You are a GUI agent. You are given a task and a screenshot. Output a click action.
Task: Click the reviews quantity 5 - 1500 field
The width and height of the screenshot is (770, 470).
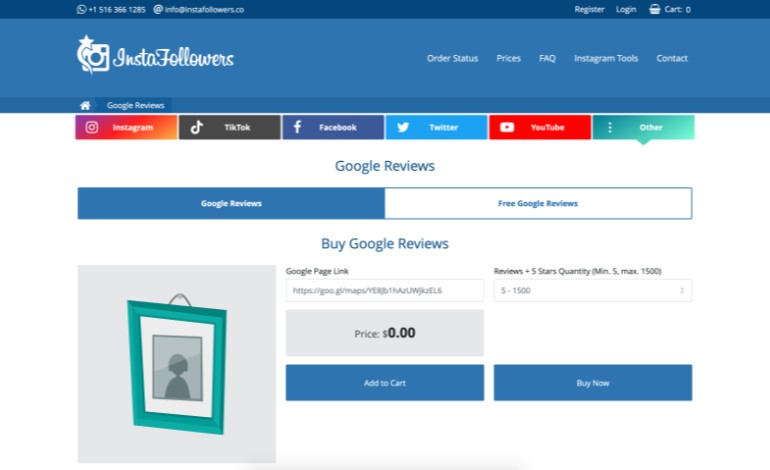[593, 290]
